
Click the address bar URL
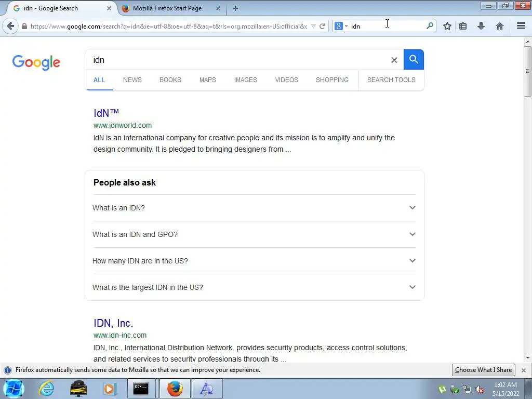[169, 26]
